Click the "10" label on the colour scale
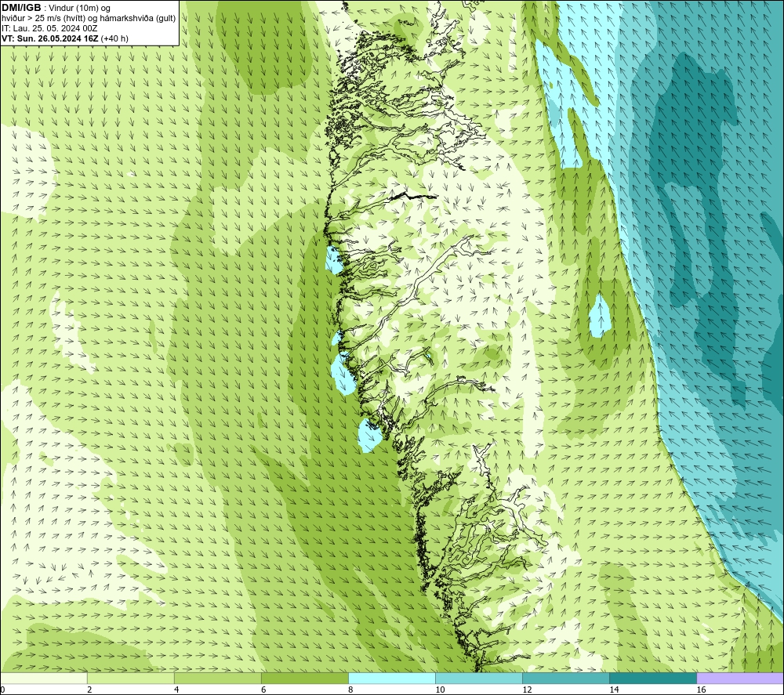 (440, 690)
